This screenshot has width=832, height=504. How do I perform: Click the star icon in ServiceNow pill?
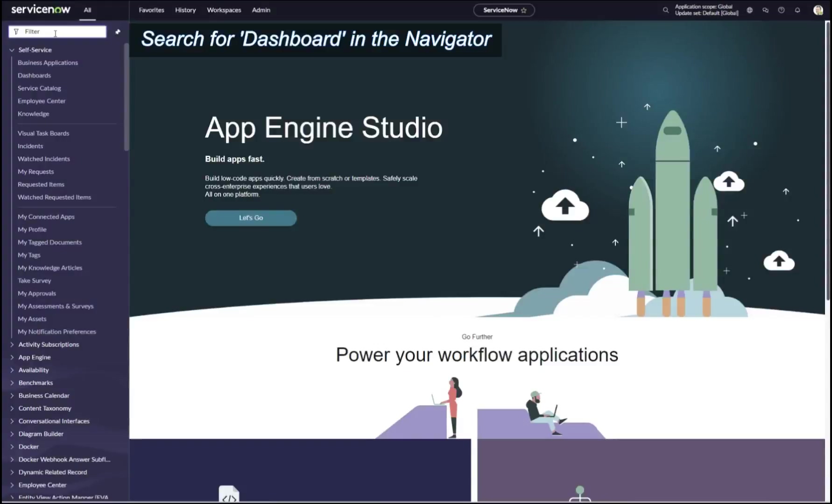[x=524, y=10]
